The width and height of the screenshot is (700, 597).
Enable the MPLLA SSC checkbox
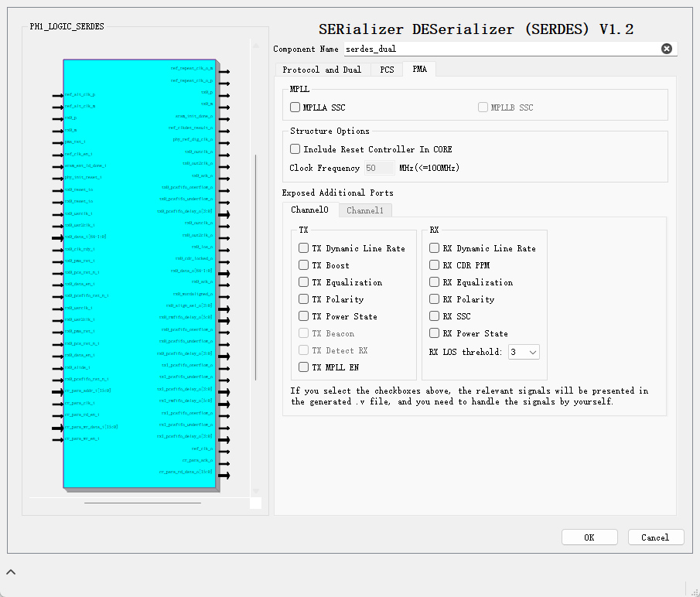pyautogui.click(x=295, y=107)
